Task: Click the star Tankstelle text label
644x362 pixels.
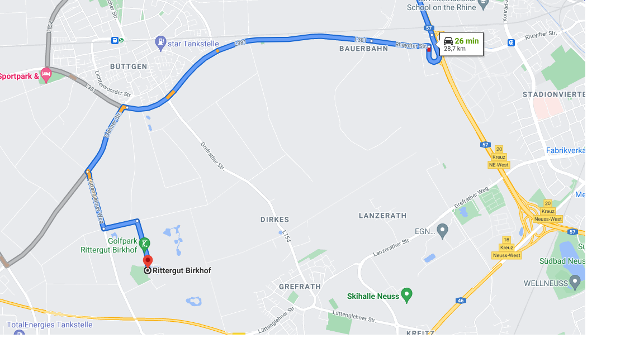Action: pyautogui.click(x=193, y=44)
